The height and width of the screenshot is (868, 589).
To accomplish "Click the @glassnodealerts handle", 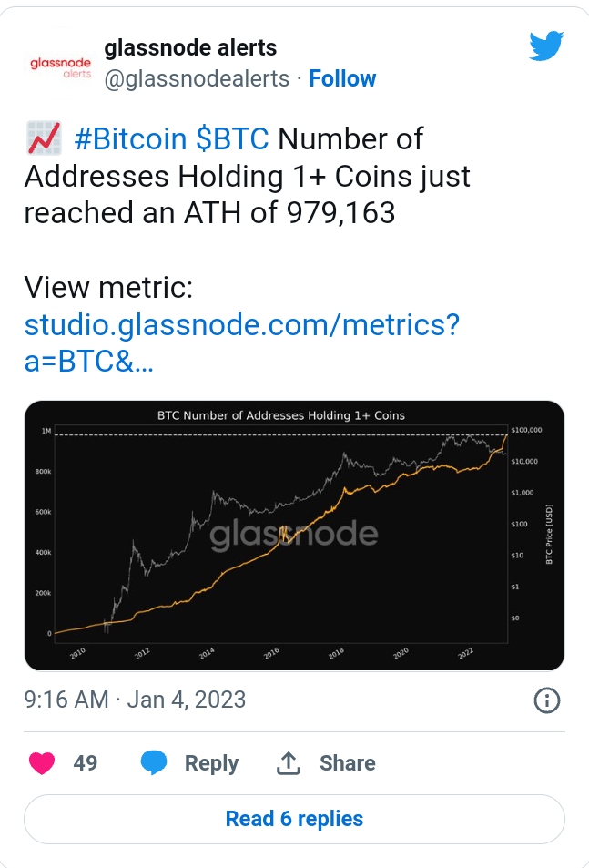I will pos(197,78).
